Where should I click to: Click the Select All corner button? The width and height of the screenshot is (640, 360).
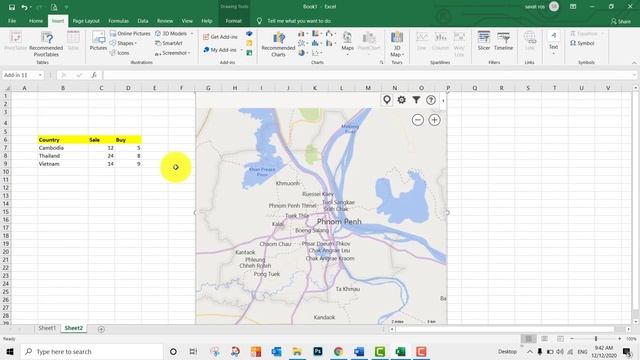pyautogui.click(x=7, y=88)
